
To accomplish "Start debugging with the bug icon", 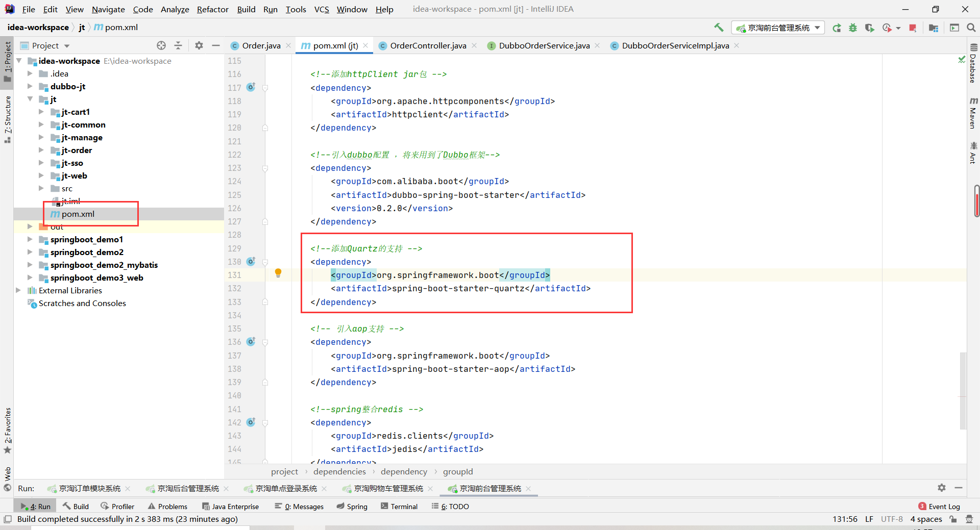I will point(853,28).
